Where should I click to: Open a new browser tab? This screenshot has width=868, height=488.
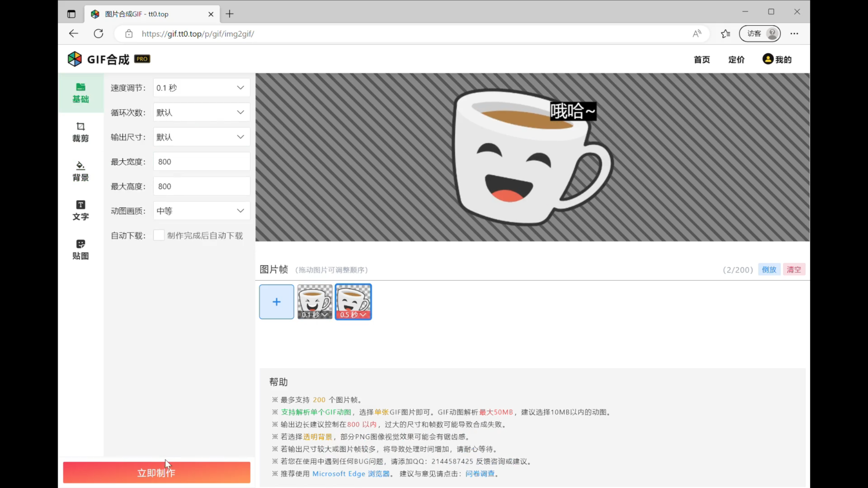(x=229, y=14)
